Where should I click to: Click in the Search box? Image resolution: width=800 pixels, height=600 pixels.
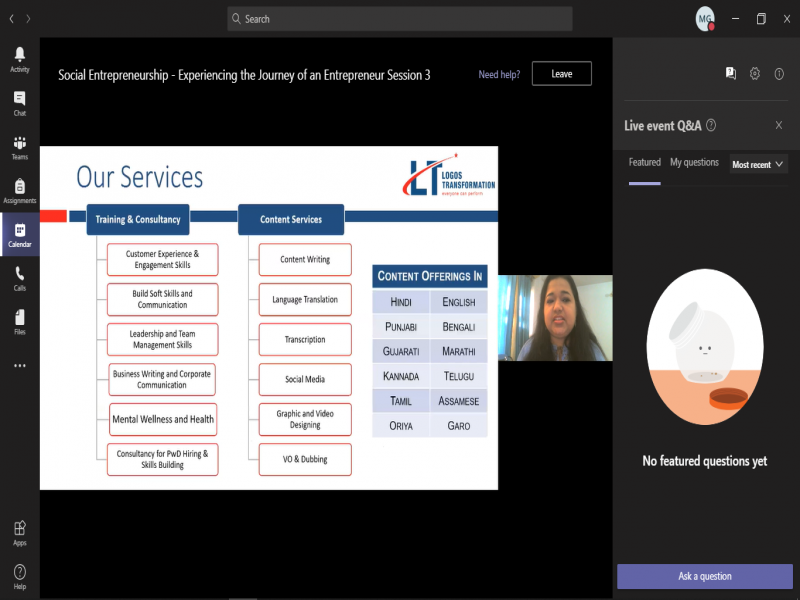(x=400, y=19)
